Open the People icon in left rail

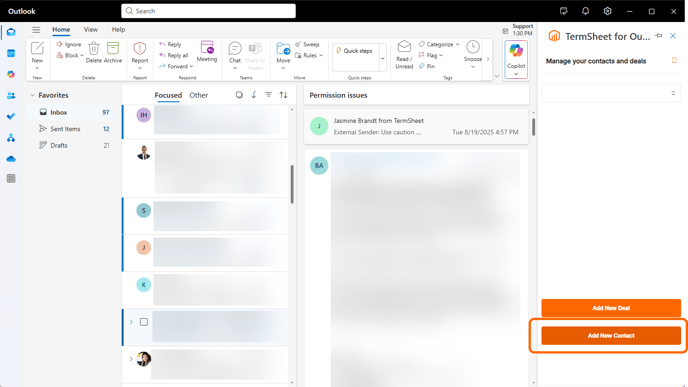coord(11,95)
